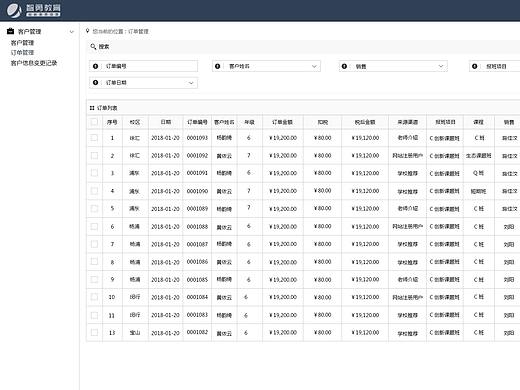Click the 2018-01-20 date for order 0001092
The height and width of the screenshot is (390, 520).
pyautogui.click(x=165, y=156)
